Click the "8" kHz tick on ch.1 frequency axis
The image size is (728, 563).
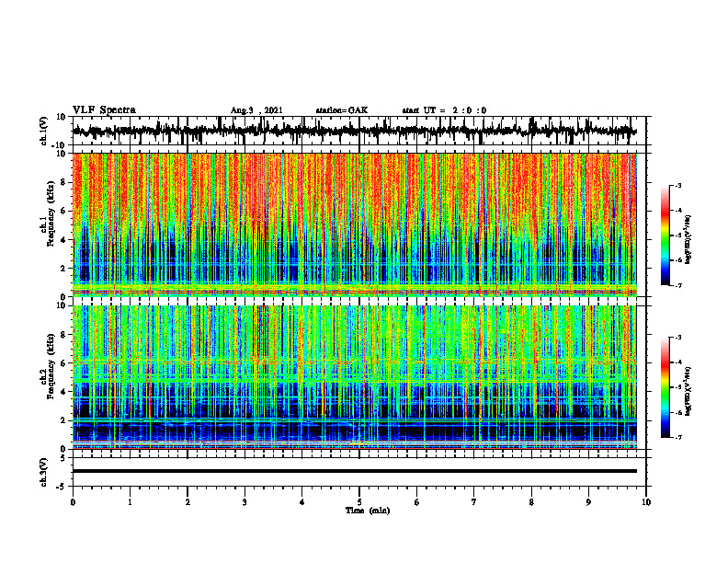(x=64, y=182)
